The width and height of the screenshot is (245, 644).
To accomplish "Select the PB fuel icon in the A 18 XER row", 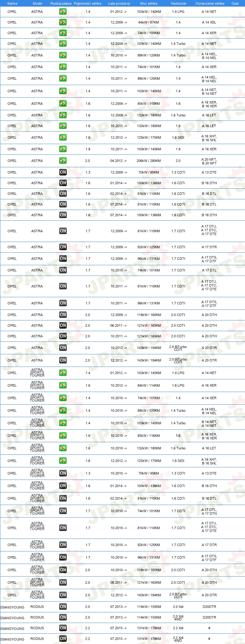I will click(63, 149).
